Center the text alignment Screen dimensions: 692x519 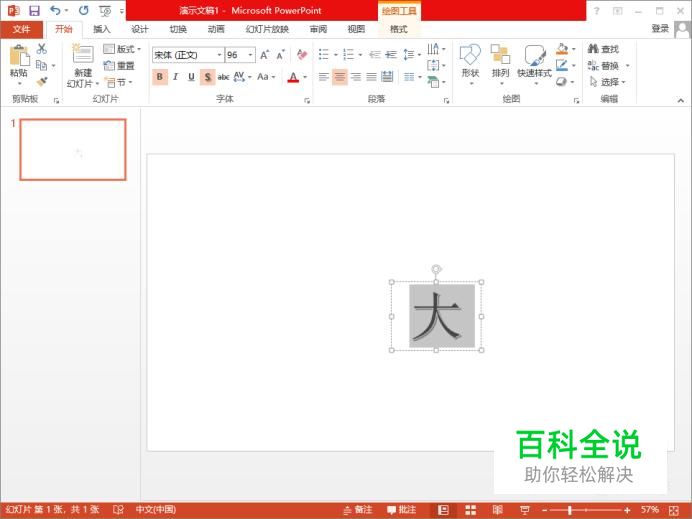(x=339, y=77)
